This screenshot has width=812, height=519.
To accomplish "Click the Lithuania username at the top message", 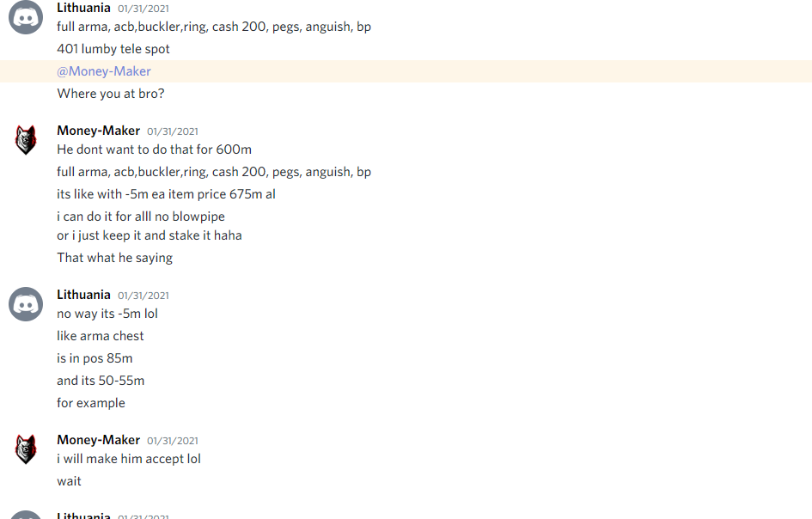I will click(83, 8).
